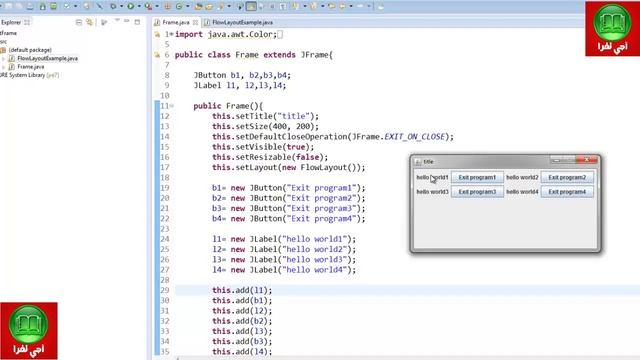
Task: Click the Open Task icon in toolbar
Action: [x=209, y=7]
